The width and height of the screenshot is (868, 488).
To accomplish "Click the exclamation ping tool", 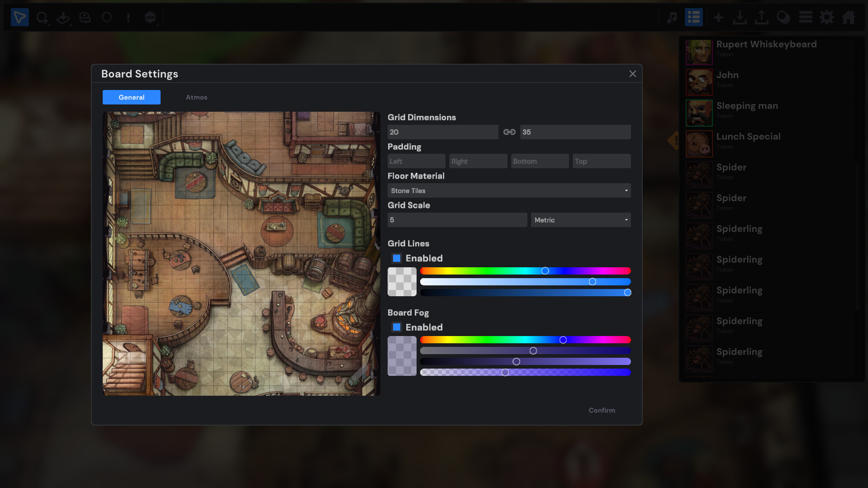I will (x=128, y=18).
